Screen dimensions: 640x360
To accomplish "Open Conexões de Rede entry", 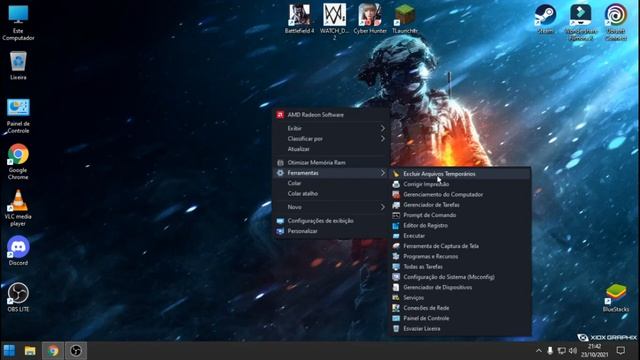I will (x=460, y=308).
